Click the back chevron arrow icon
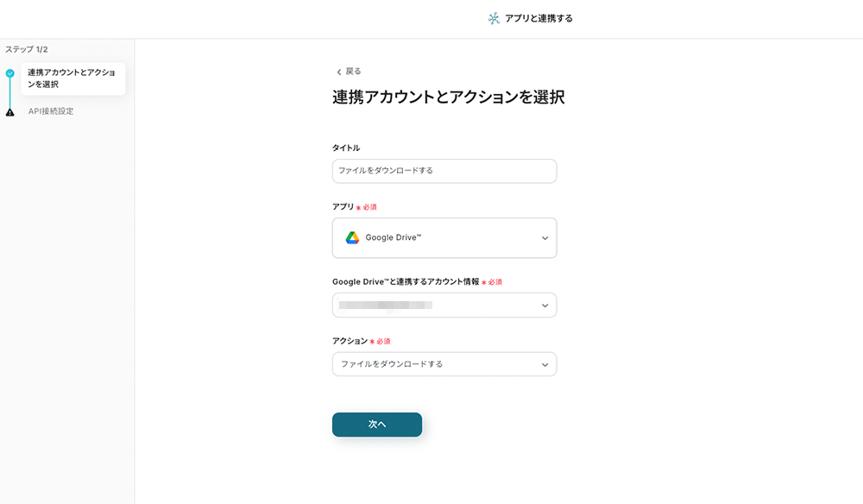This screenshot has height=504, width=863. tap(339, 72)
